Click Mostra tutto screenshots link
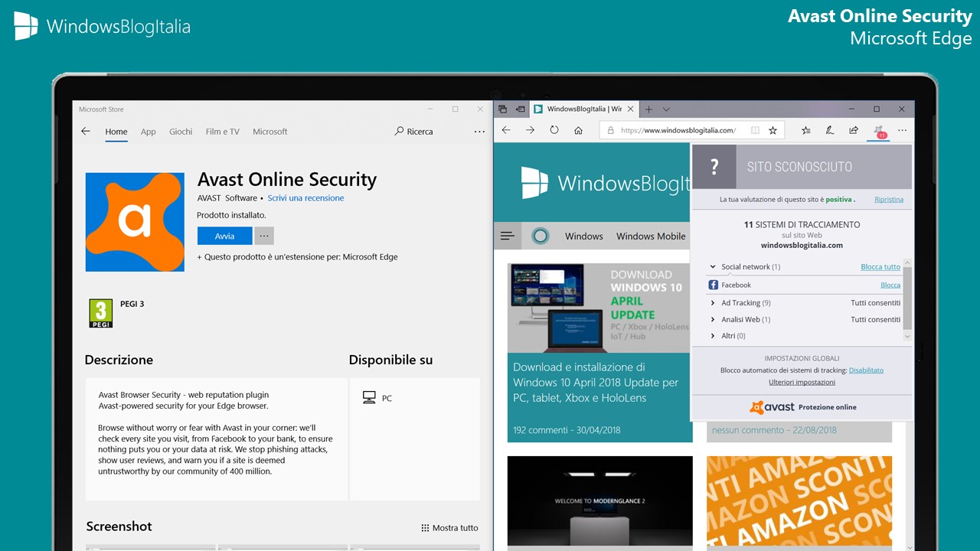Viewport: 980px width, 551px height. tap(449, 528)
